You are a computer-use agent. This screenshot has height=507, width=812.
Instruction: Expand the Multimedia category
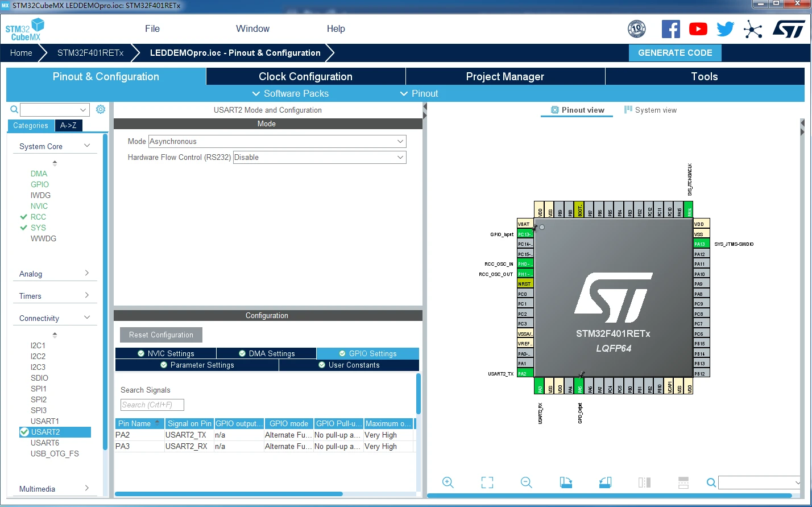click(55, 489)
